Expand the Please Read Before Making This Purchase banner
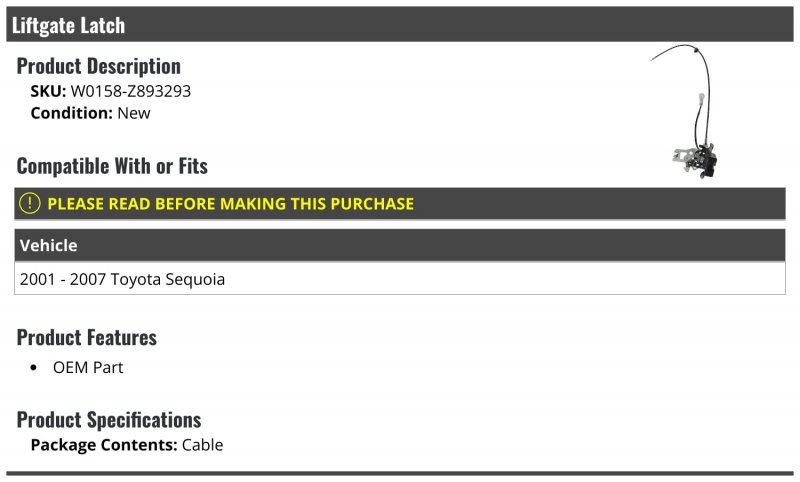Viewport: 800px width, 482px height. [x=399, y=203]
